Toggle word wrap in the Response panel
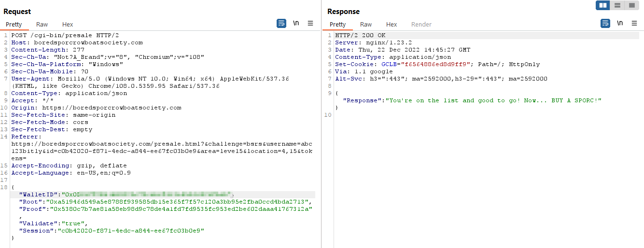The height and width of the screenshot is (248, 644). [x=605, y=23]
